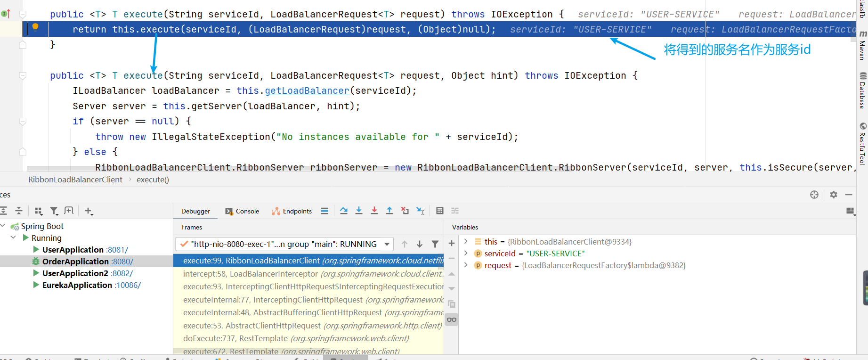The width and height of the screenshot is (868, 360).
Task: Toggle the Services filter funnel icon
Action: coord(54,211)
